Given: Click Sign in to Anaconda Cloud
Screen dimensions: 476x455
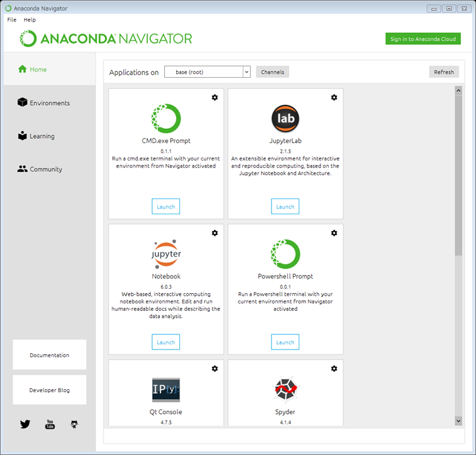Looking at the screenshot, I should (x=423, y=39).
